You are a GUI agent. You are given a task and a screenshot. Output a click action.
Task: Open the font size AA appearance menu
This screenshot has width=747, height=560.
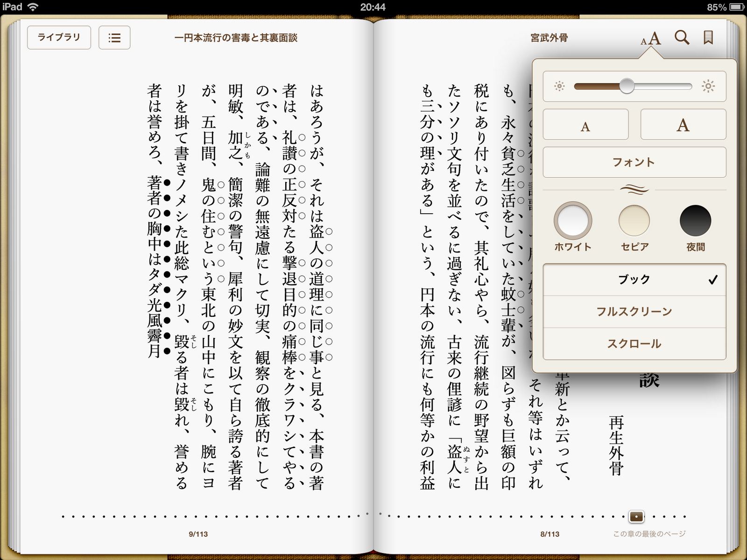coord(651,38)
